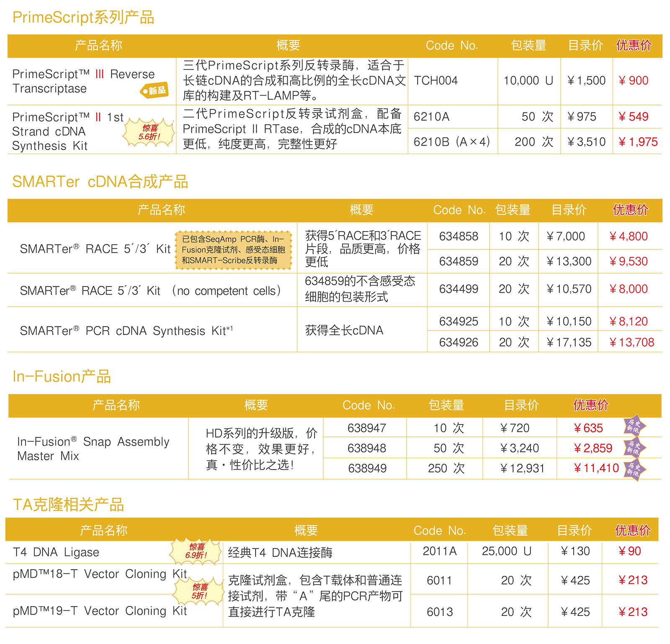Click code 634499
Viewport: 670px width, 644px height.
coord(459,289)
